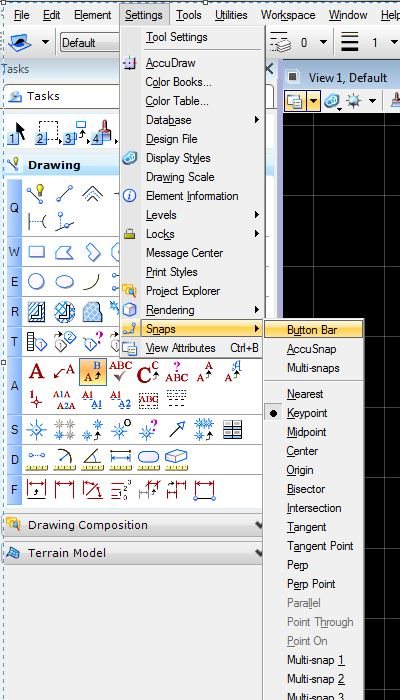Click the View Attributes icon in View 1
400x700 pixels.
coord(295,101)
